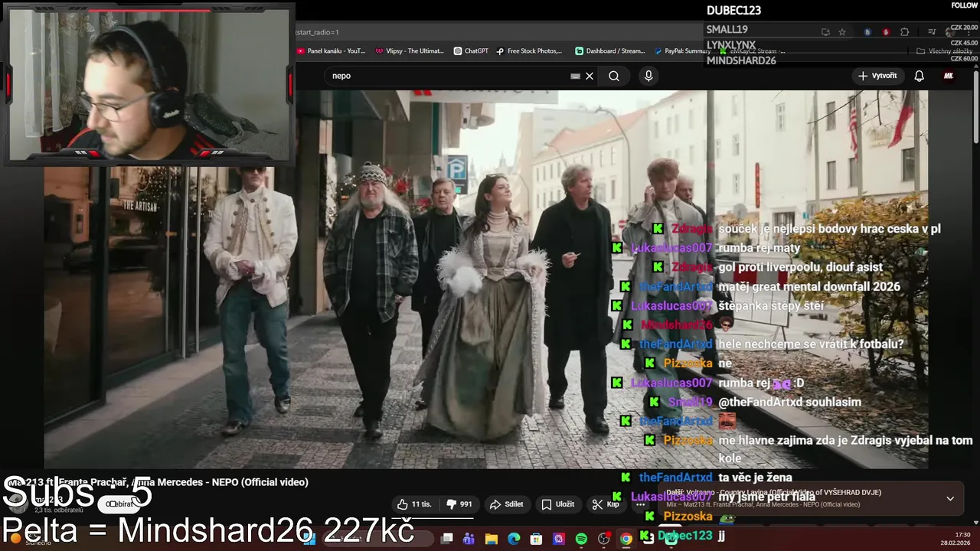Create a clip with the Klip scissors button
The width and height of the screenshot is (980, 551).
coord(606,504)
